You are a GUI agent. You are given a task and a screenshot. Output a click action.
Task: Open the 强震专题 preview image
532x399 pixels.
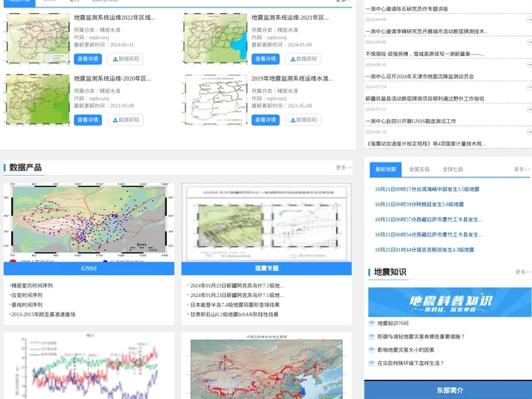tap(266, 222)
